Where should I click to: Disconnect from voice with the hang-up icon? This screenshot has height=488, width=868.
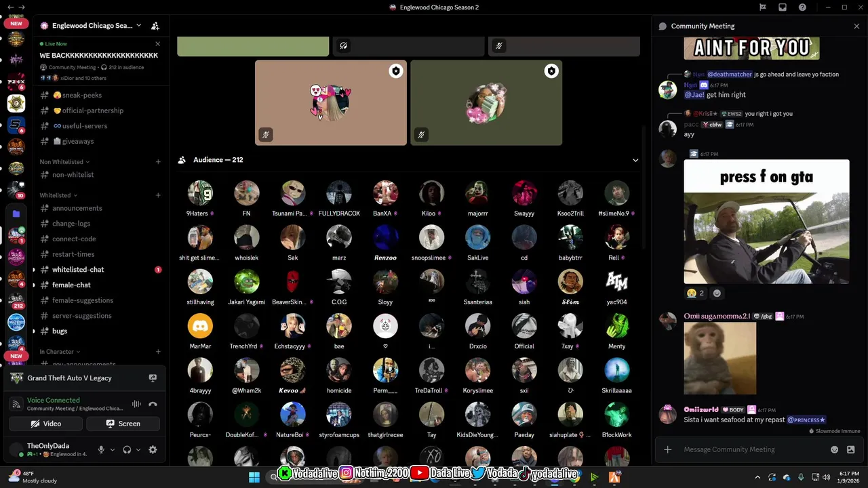[153, 404]
